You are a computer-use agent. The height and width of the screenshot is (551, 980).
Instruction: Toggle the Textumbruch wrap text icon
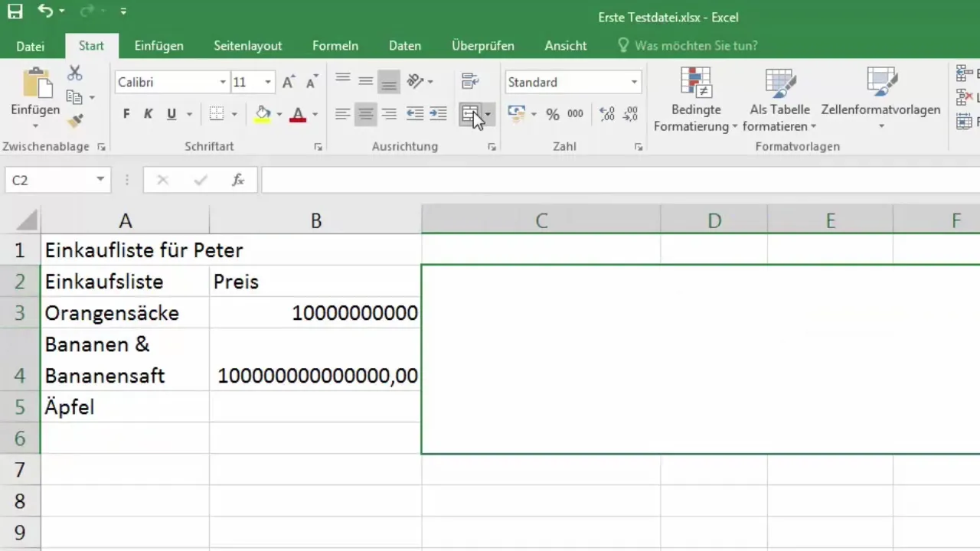470,80
